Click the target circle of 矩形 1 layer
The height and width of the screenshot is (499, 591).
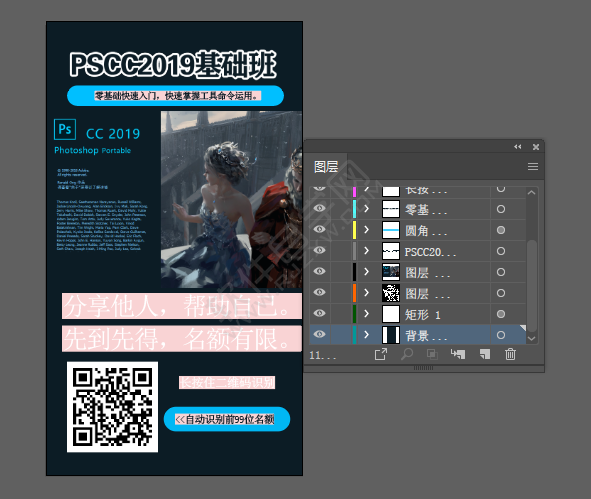pyautogui.click(x=501, y=314)
